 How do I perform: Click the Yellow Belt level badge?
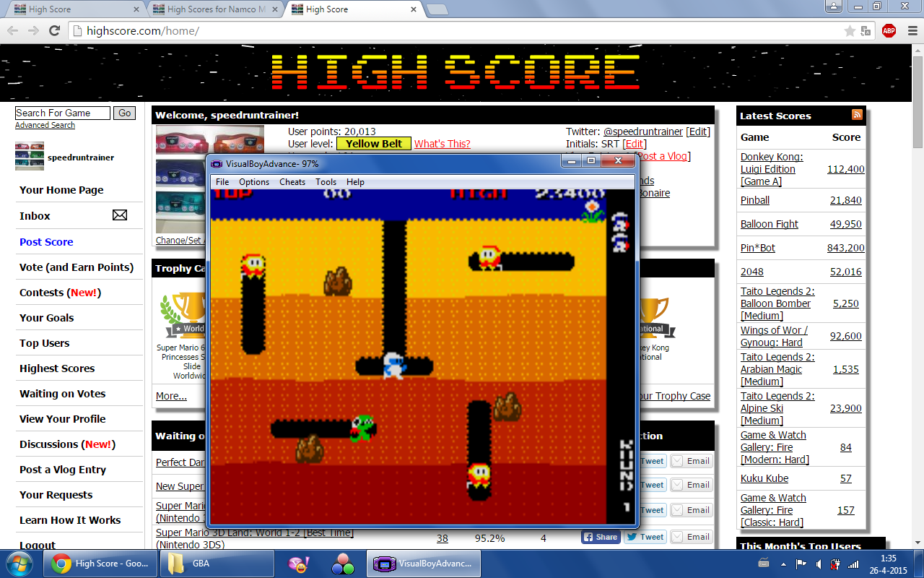374,144
